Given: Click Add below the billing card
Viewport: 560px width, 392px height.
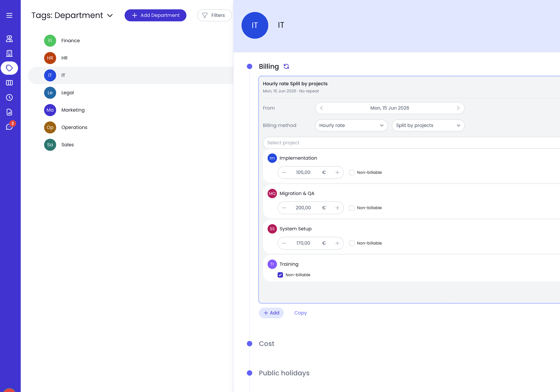Looking at the screenshot, I should coord(271,313).
